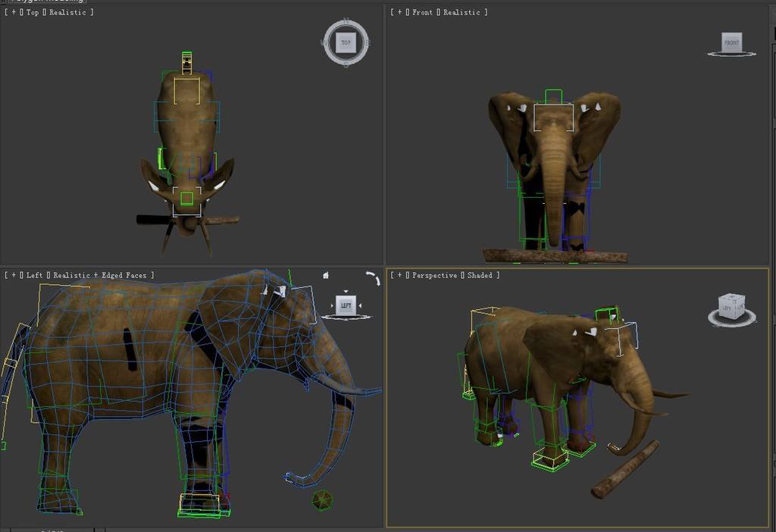
Task: Select the wooden log in the Perspective viewport
Action: 625,470
